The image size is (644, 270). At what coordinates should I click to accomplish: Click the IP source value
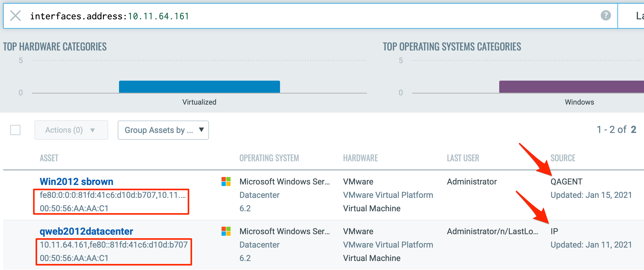[x=554, y=231]
